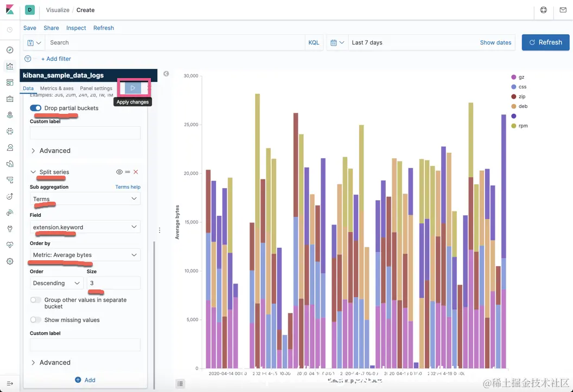This screenshot has width=573, height=392.
Task: Open Logs sidebar icon
Action: tap(10, 164)
